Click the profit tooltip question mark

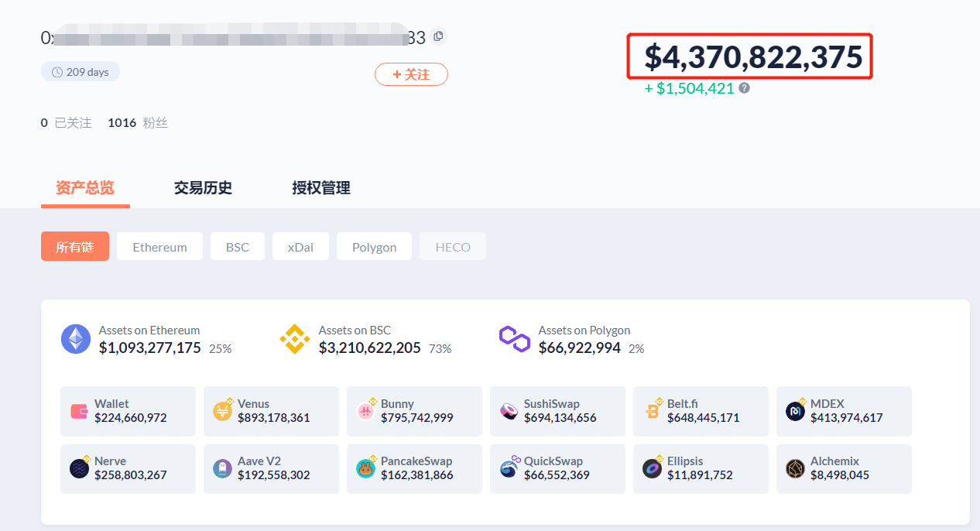click(x=744, y=88)
